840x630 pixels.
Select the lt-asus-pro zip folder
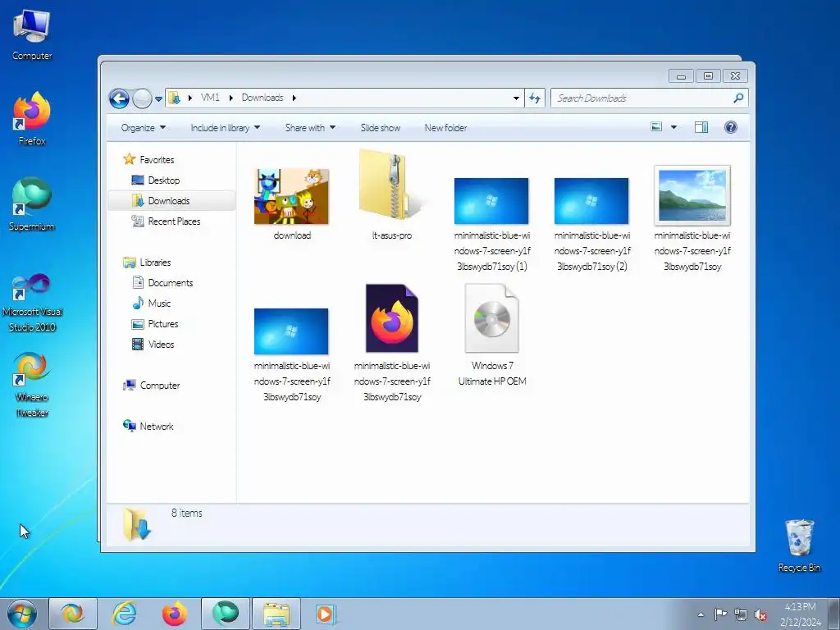391,195
